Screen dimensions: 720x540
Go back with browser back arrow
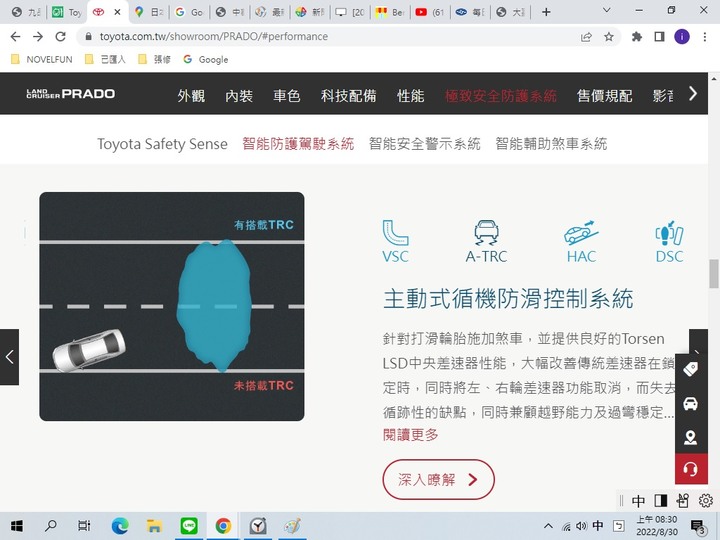tap(15, 37)
